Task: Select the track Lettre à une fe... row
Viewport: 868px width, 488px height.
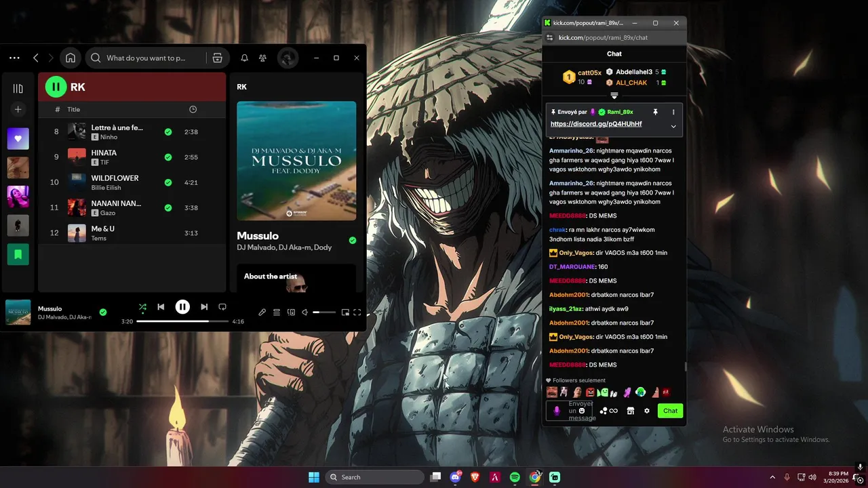Action: [132, 131]
